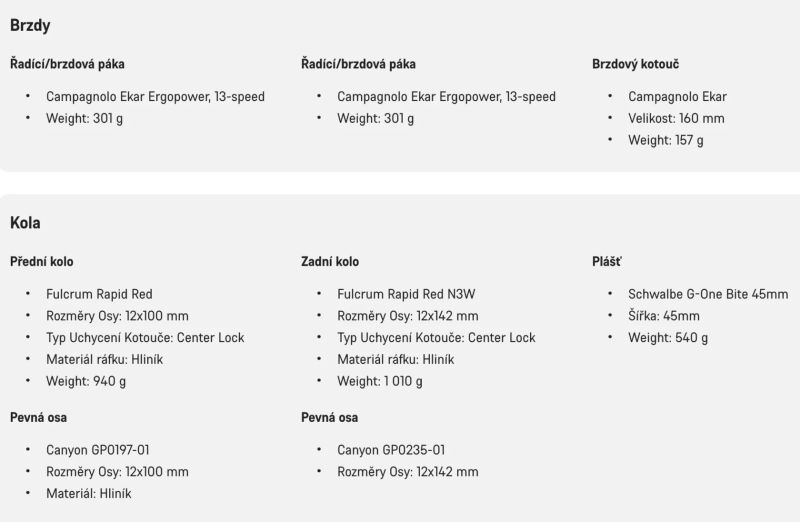This screenshot has height=522, width=800.
Task: Click the Velikost: 160 mm spec
Action: (x=676, y=119)
